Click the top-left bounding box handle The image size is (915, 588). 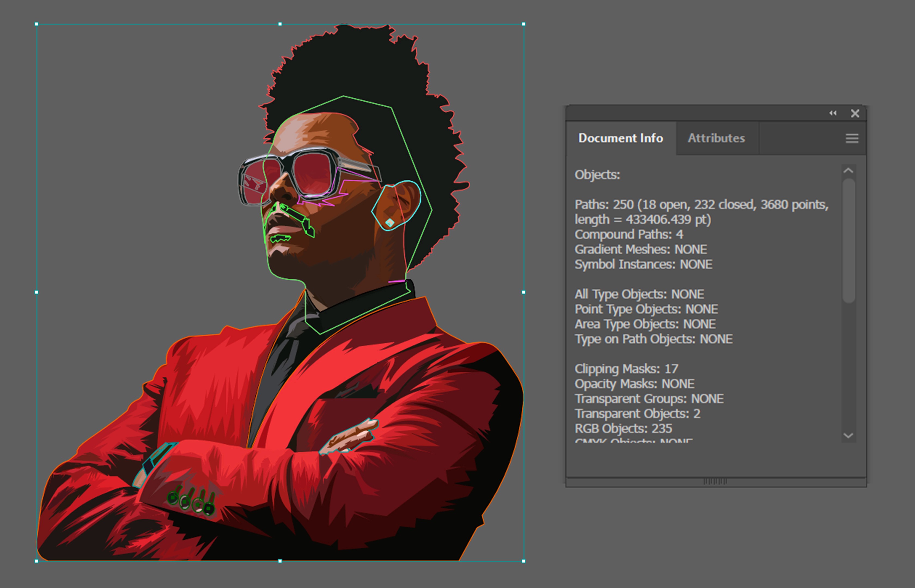click(x=37, y=24)
